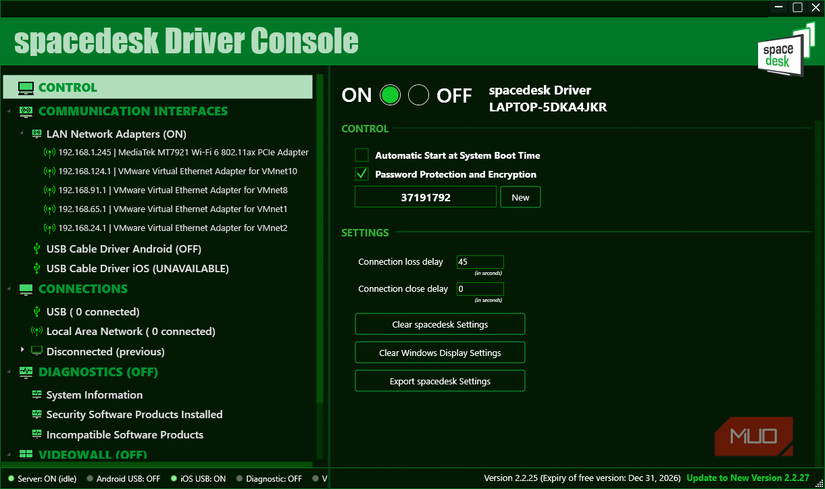The width and height of the screenshot is (825, 489).
Task: Open System Information
Action: (x=94, y=395)
